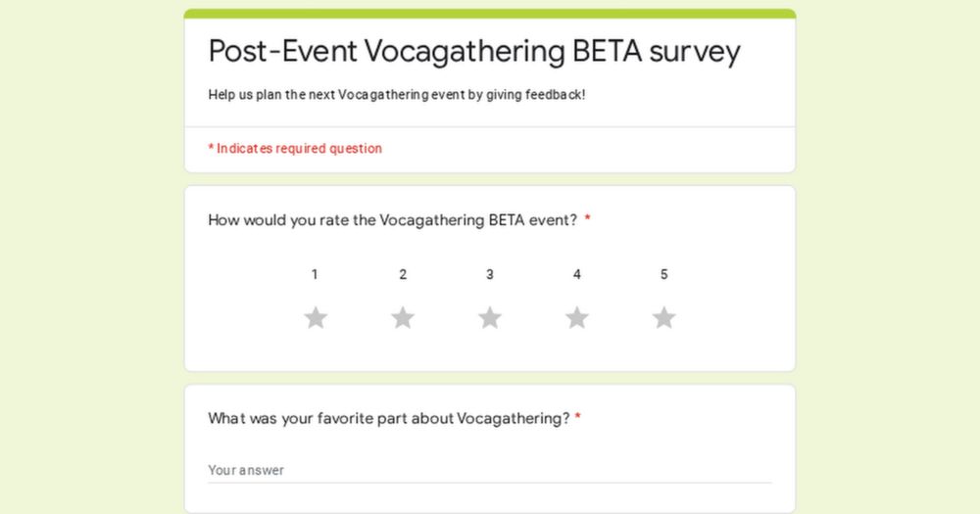Rate the event 3 stars
The image size is (980, 514).
point(490,318)
